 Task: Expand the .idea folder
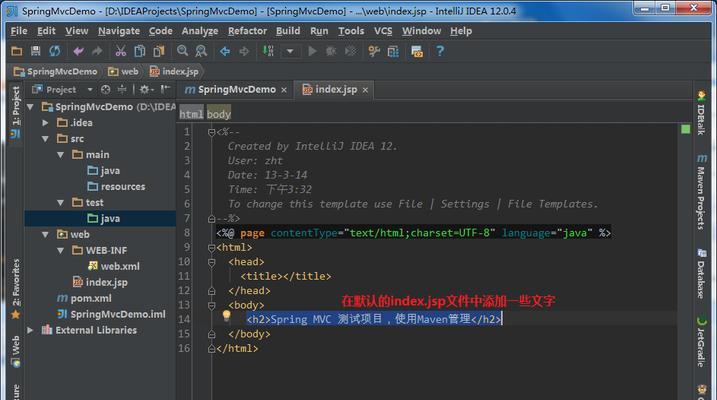point(45,123)
